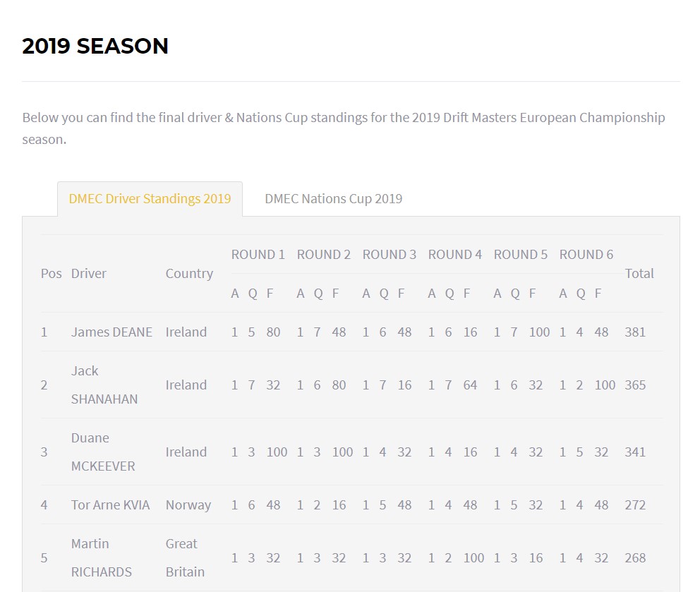Image resolution: width=700 pixels, height=592 pixels.
Task: Select driver name Martin RICHARDS
Action: [102, 558]
